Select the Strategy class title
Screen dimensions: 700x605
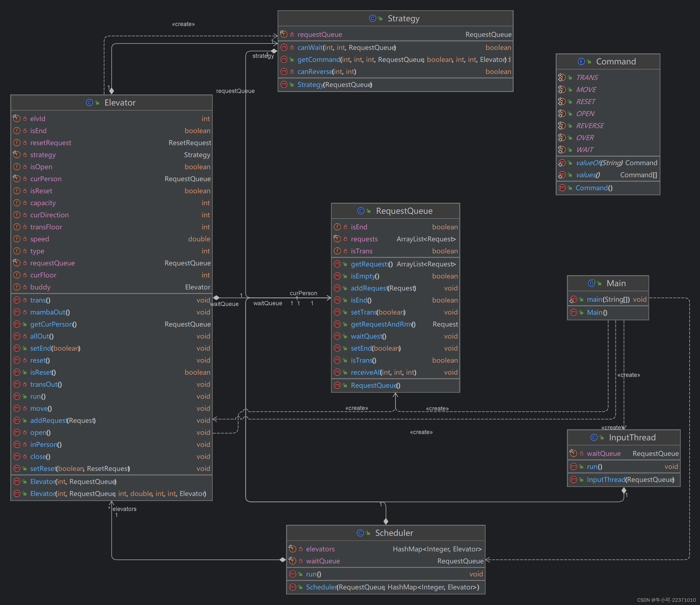click(x=403, y=18)
